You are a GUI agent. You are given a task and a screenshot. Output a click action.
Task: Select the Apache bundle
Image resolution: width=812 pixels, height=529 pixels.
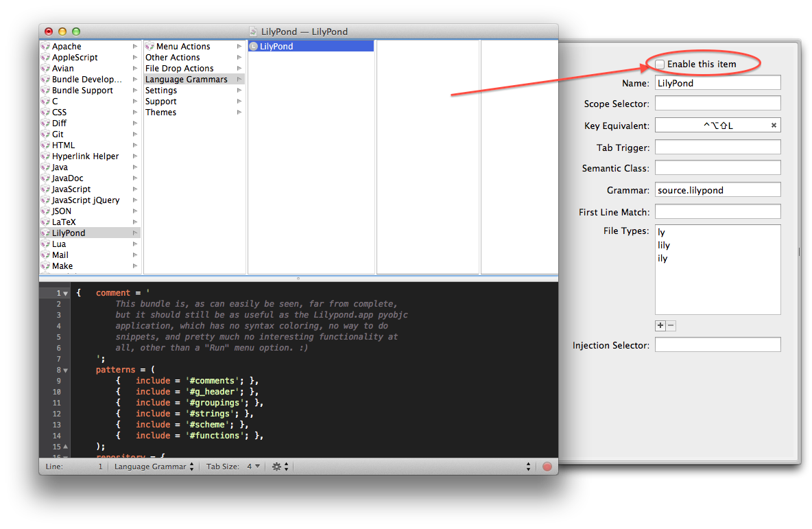[90, 46]
